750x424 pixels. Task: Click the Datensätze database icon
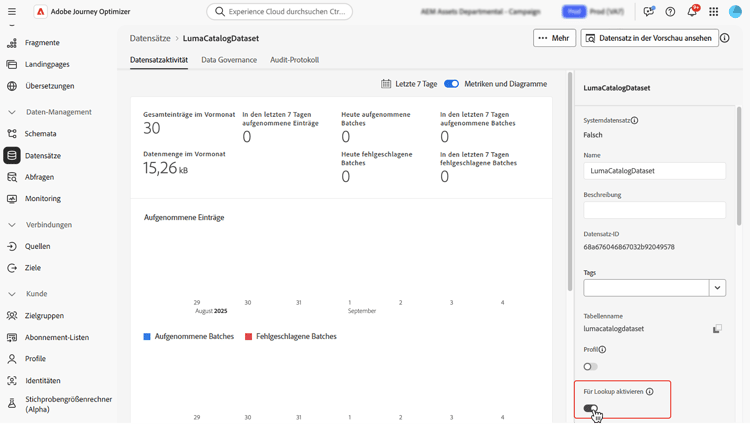click(x=12, y=156)
